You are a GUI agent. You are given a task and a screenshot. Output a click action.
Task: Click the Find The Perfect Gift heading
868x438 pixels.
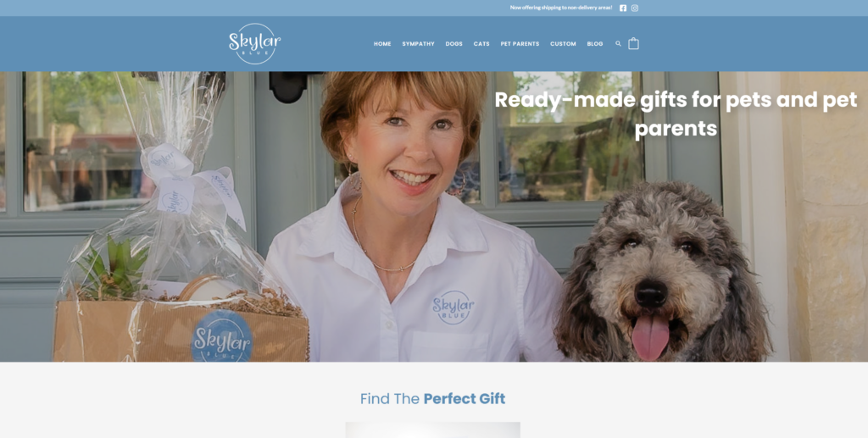click(432, 399)
